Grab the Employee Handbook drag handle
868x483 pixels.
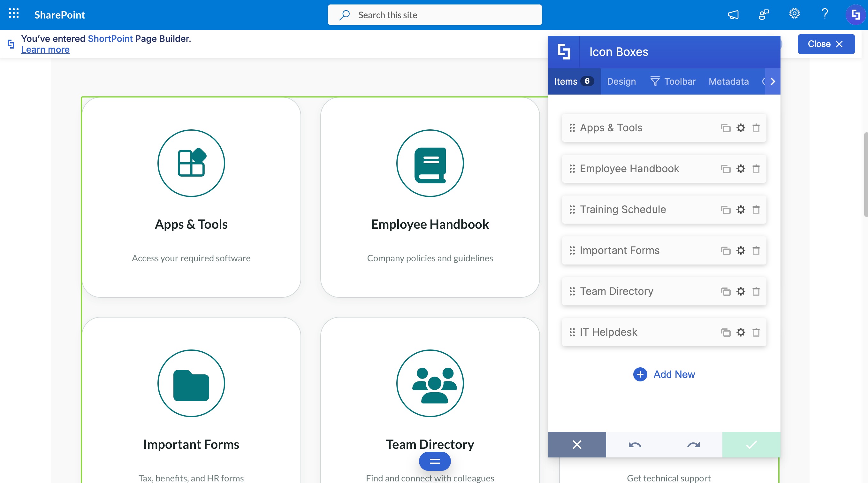coord(572,169)
